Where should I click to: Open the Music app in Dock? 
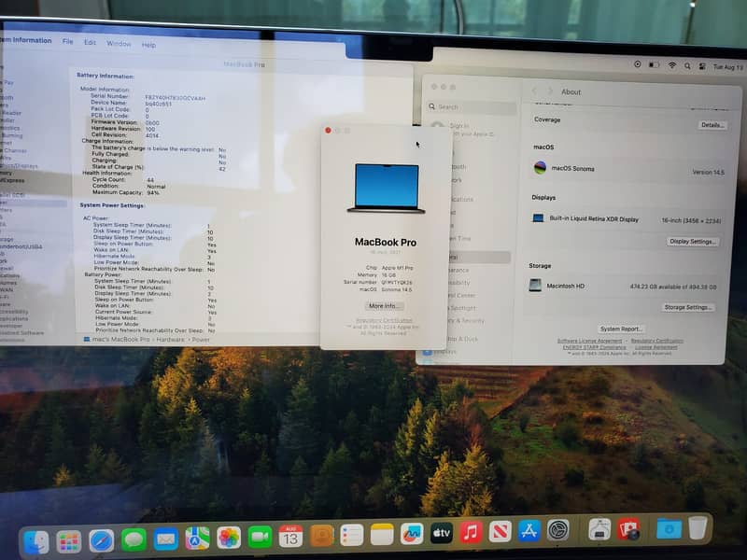point(471,533)
